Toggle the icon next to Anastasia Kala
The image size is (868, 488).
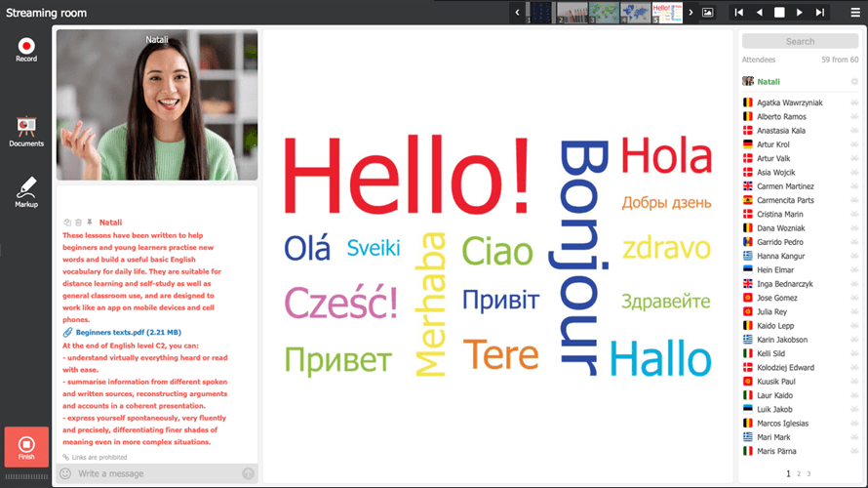(x=854, y=130)
